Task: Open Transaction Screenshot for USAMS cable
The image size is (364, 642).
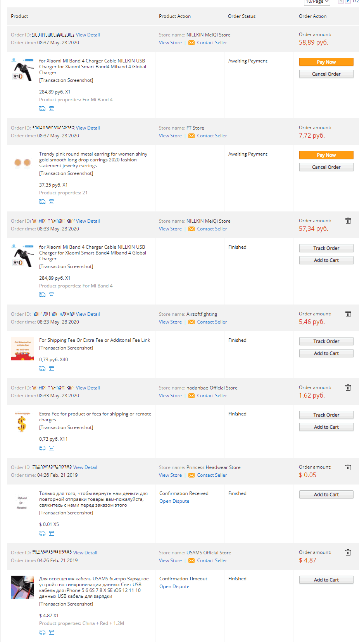Action: coord(66,604)
